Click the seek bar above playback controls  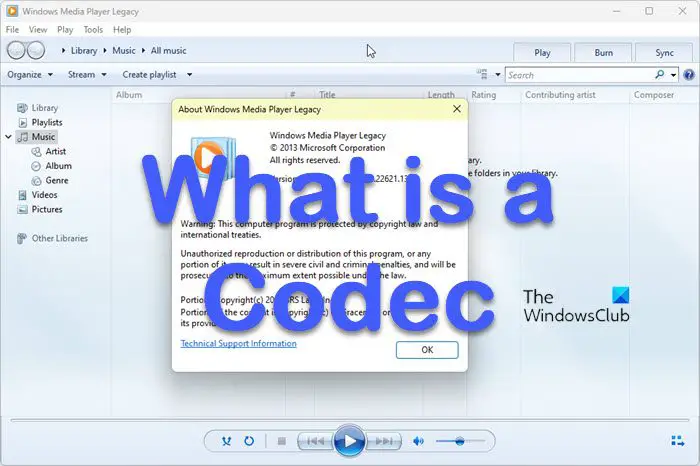coord(350,420)
